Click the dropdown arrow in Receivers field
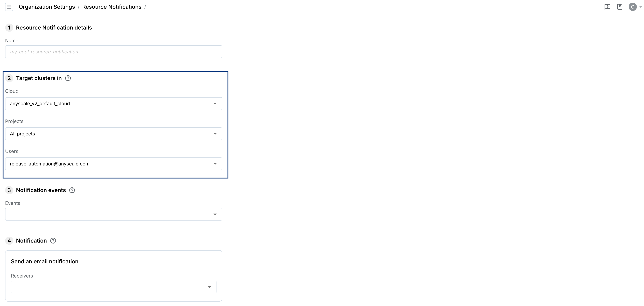The image size is (644, 306). pyautogui.click(x=210, y=287)
